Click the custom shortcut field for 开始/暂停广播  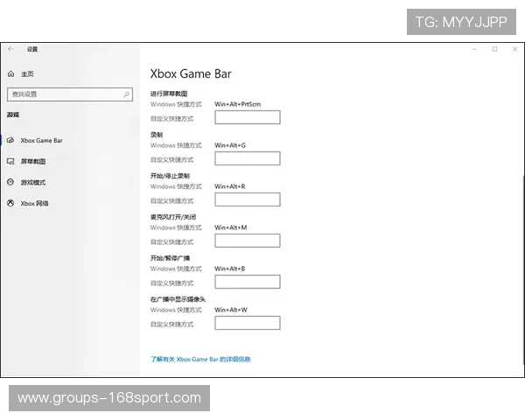coord(247,282)
